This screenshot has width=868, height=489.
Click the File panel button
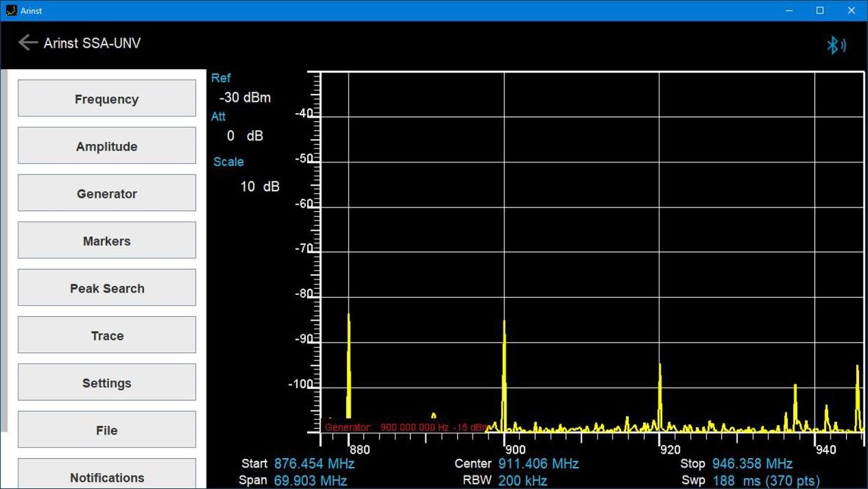coord(107,430)
